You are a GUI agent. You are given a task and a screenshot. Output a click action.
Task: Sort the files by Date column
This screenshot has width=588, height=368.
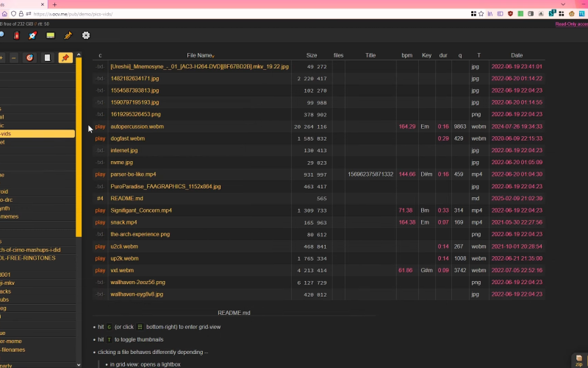point(517,55)
